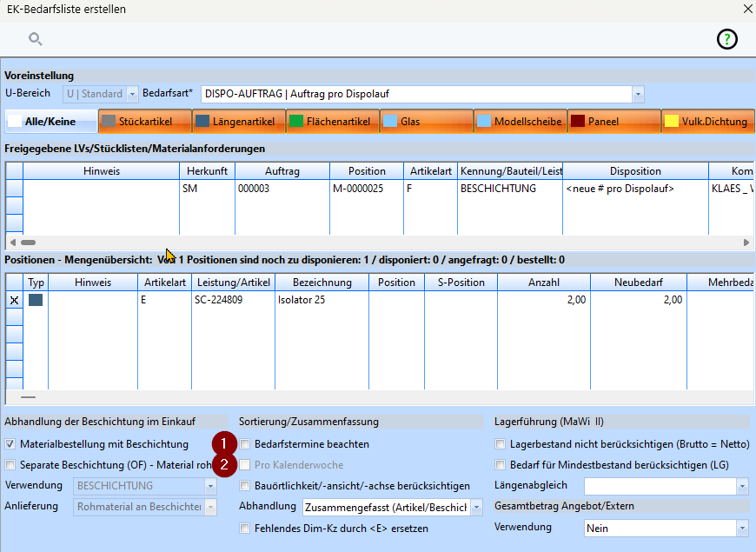Click the magnifier search icon
This screenshot has height=552, width=756.
pos(36,39)
